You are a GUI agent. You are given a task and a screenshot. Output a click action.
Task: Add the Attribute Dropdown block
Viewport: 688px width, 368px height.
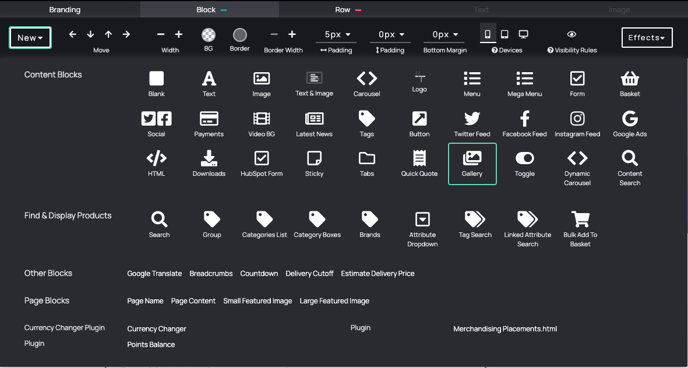point(423,229)
